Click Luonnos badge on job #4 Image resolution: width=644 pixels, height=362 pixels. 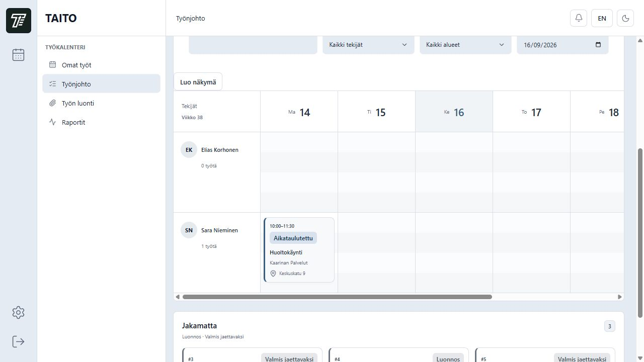(x=448, y=358)
